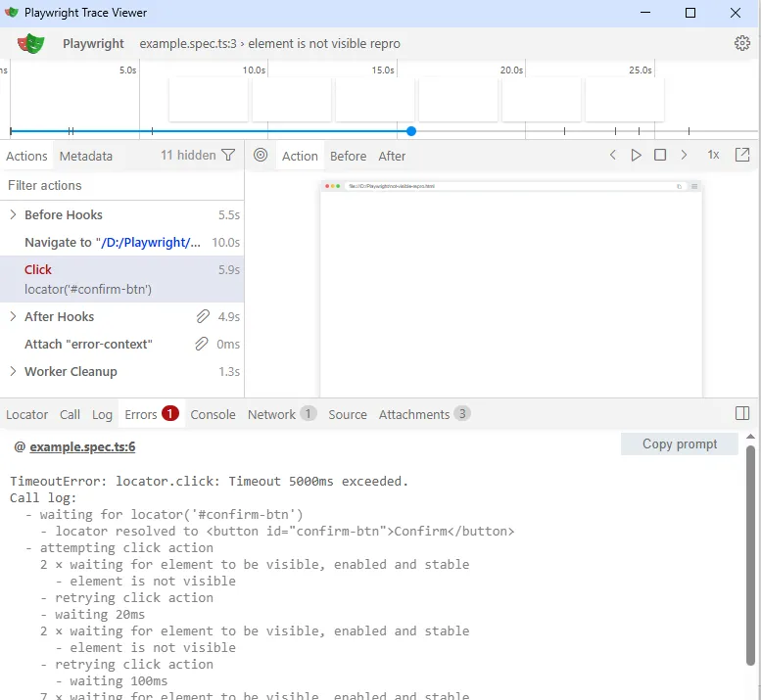
Task: Click the timeline thumbnail under 20.0s
Action: pyautogui.click(x=542, y=100)
